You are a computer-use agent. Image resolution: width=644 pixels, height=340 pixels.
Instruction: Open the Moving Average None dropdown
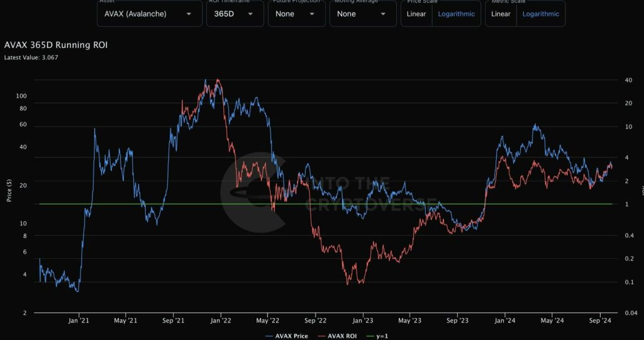click(x=363, y=14)
